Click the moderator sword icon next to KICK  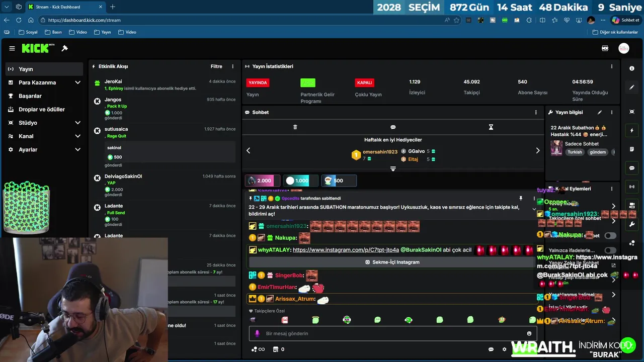point(64,48)
